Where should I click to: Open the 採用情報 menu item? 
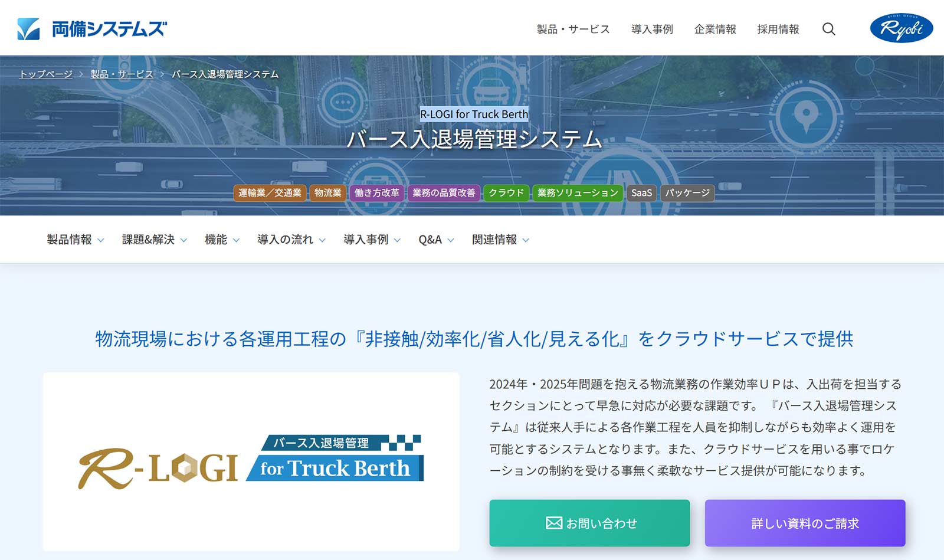[778, 29]
